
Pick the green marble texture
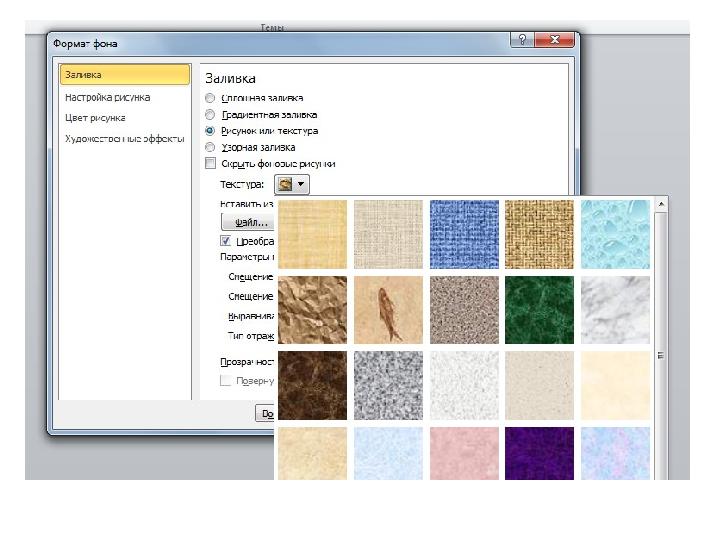540,310
